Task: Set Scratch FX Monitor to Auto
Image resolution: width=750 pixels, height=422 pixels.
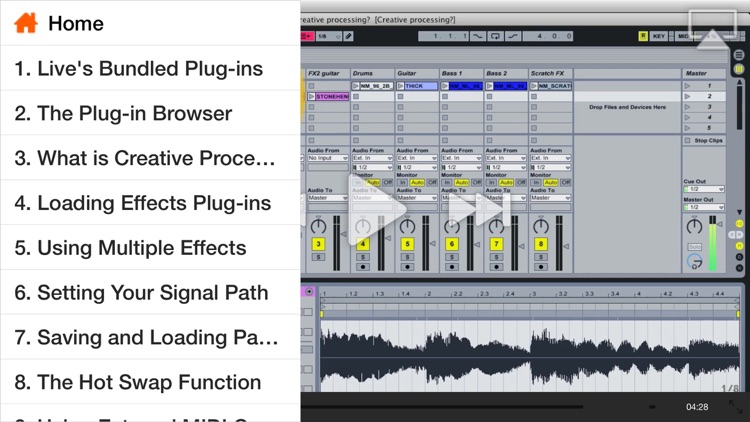Action: (551, 182)
